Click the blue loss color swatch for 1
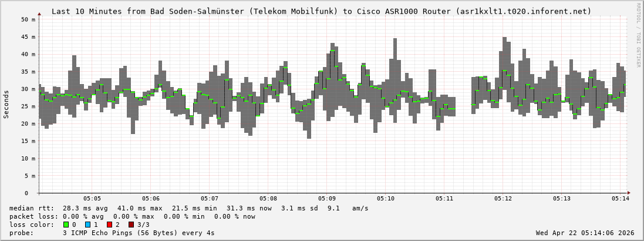Viewport: 644px width, 241px height. tap(87, 225)
